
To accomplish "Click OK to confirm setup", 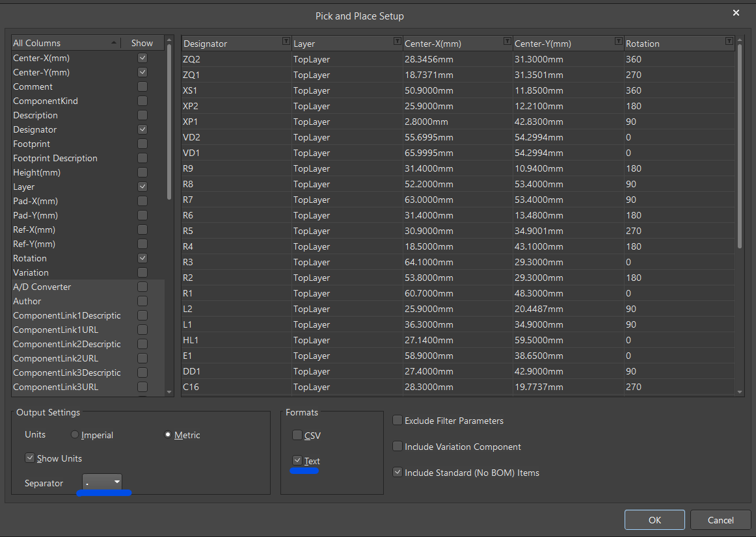I will [x=655, y=519].
